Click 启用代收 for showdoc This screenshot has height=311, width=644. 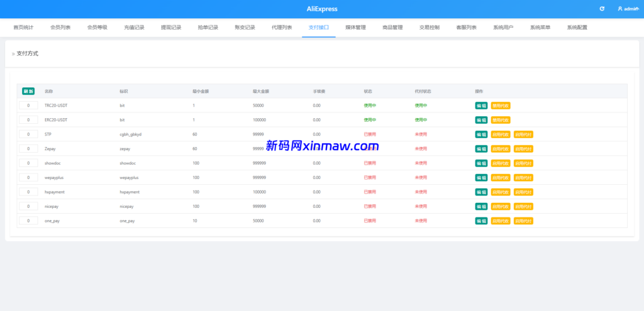coord(501,163)
